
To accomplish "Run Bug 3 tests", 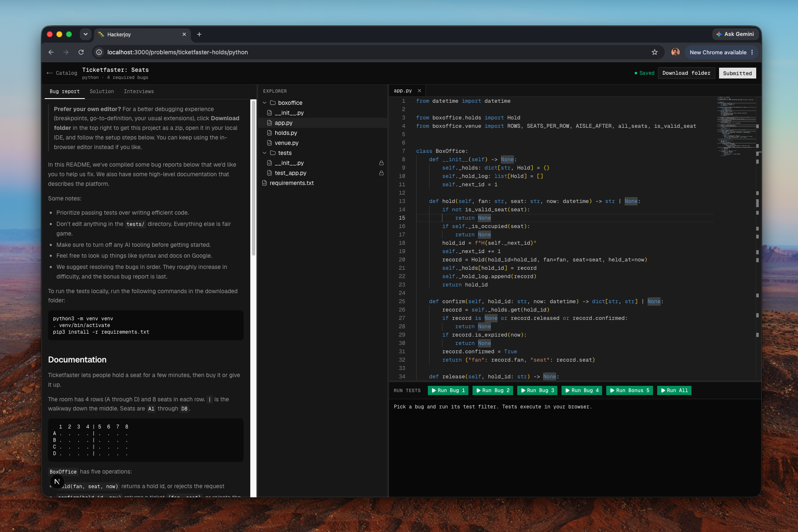I will click(x=538, y=390).
